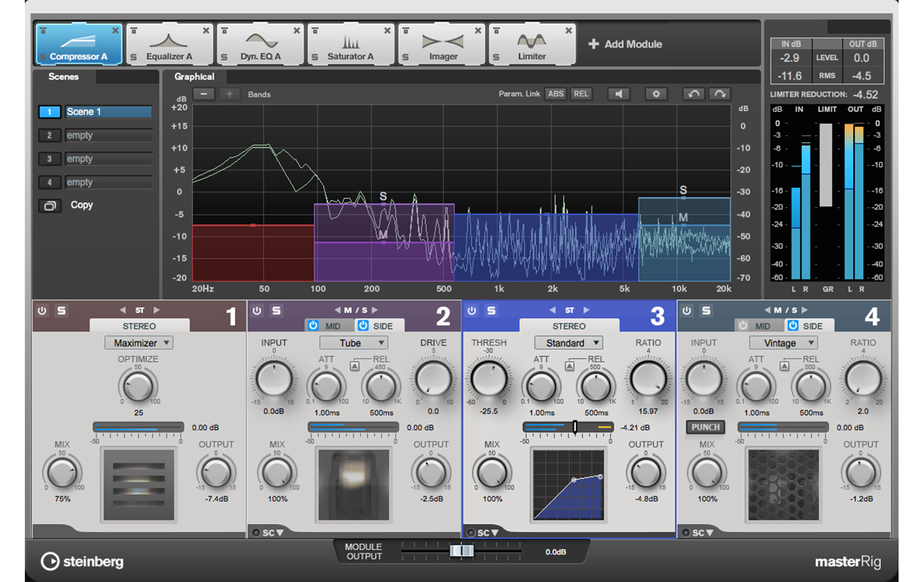Solo the Dyn. EQ A module
This screenshot has height=582, width=924.
(224, 57)
